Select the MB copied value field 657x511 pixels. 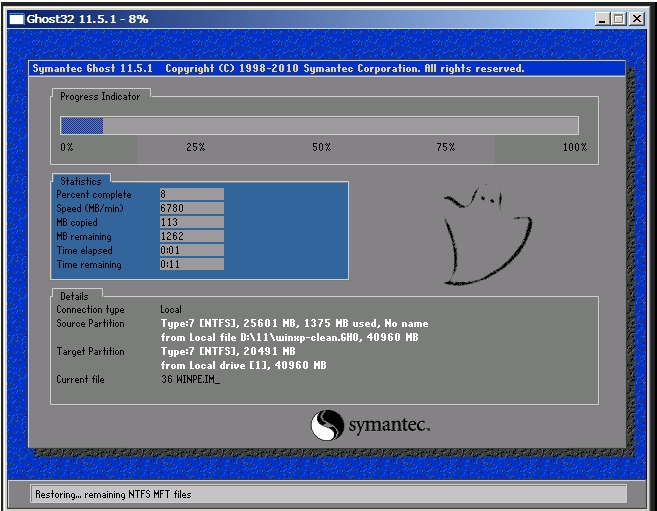[x=192, y=222]
